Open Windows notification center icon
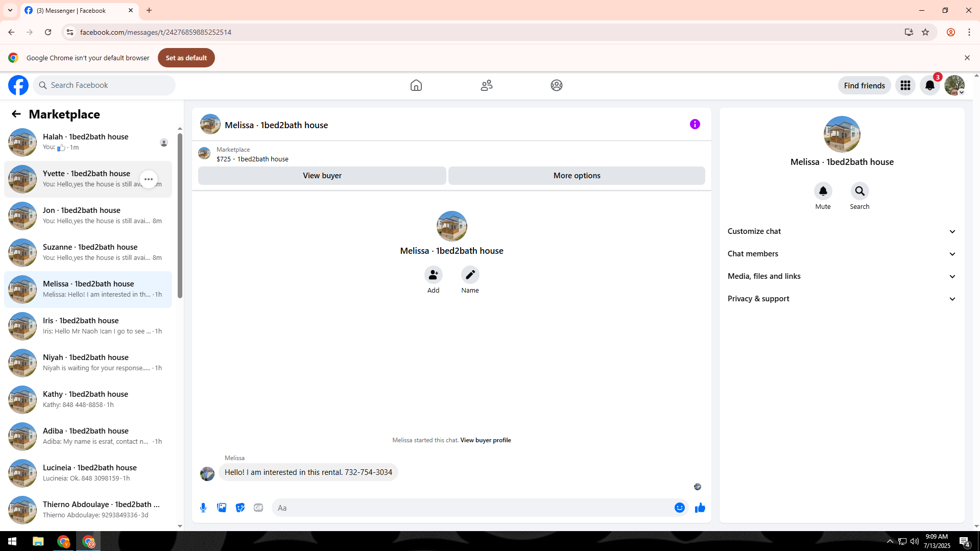 click(964, 541)
